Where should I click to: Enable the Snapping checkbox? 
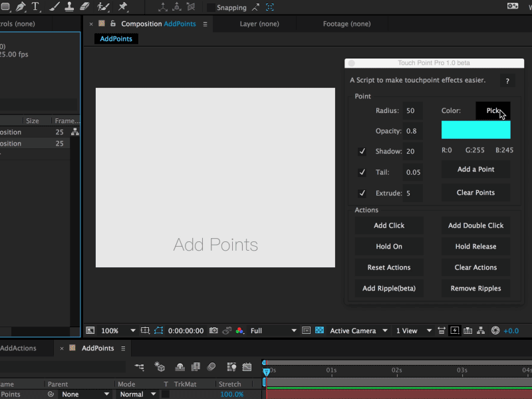coord(211,7)
